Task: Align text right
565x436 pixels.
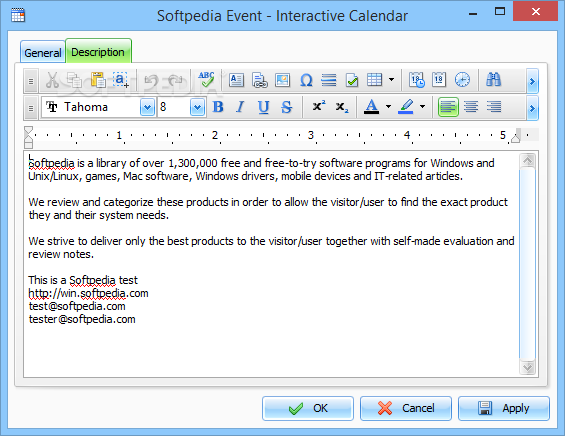Action: coord(494,107)
